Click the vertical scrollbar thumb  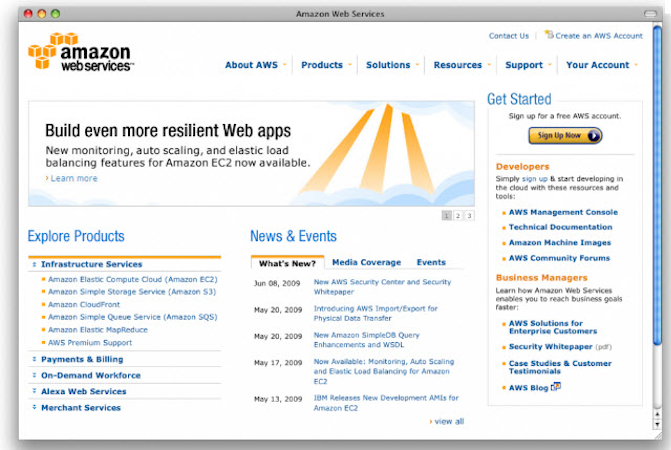(657, 184)
